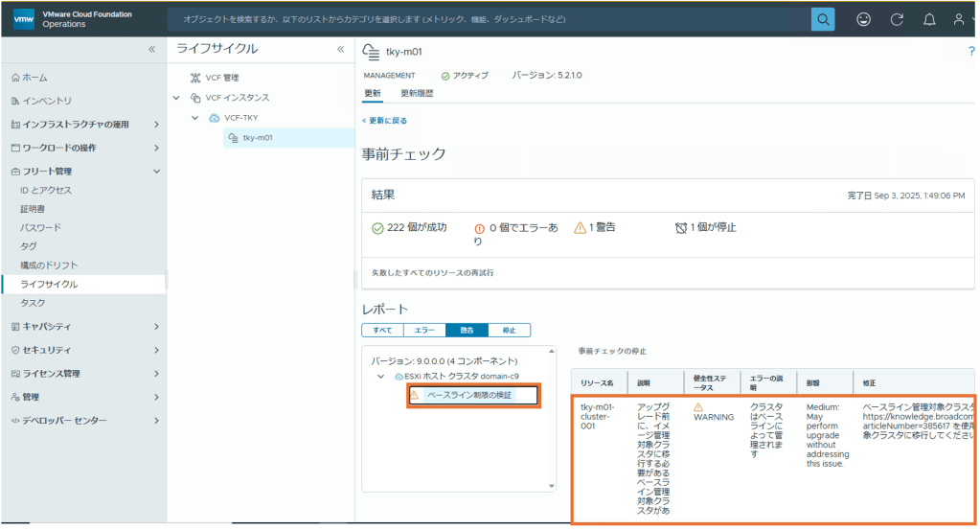Click 健全性ステータス column header
Image resolution: width=980 pixels, height=530 pixels.
(x=710, y=382)
